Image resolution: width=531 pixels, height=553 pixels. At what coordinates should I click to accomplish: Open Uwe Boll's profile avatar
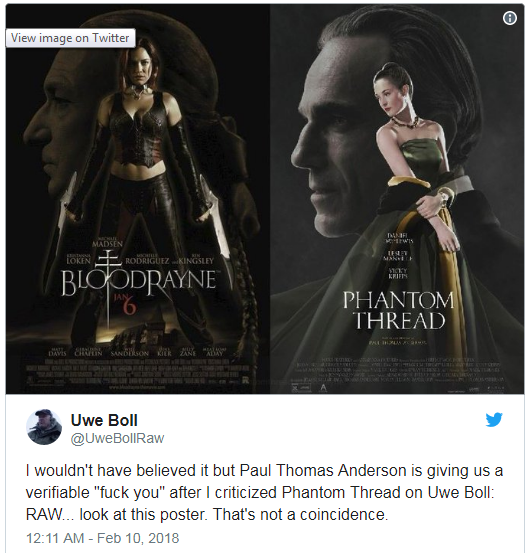point(44,427)
